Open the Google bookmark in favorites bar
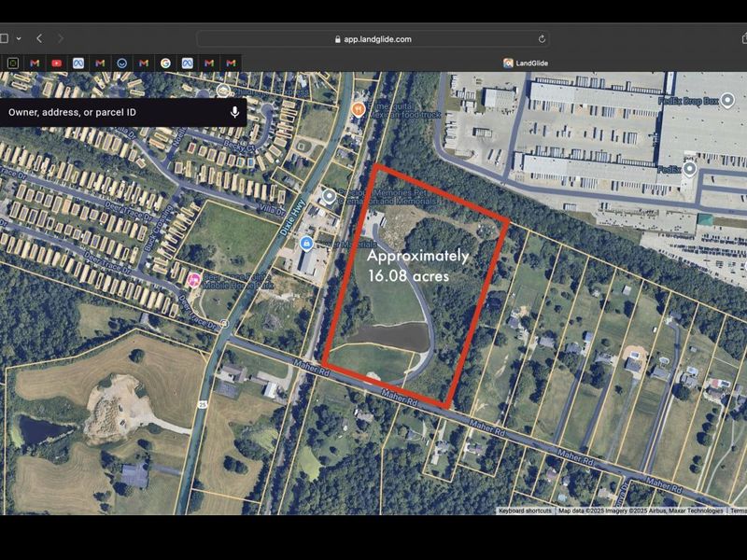 (165, 63)
